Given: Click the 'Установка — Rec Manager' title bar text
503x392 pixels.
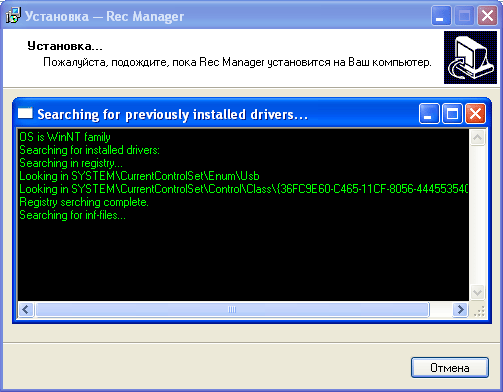Looking at the screenshot, I should point(104,16).
